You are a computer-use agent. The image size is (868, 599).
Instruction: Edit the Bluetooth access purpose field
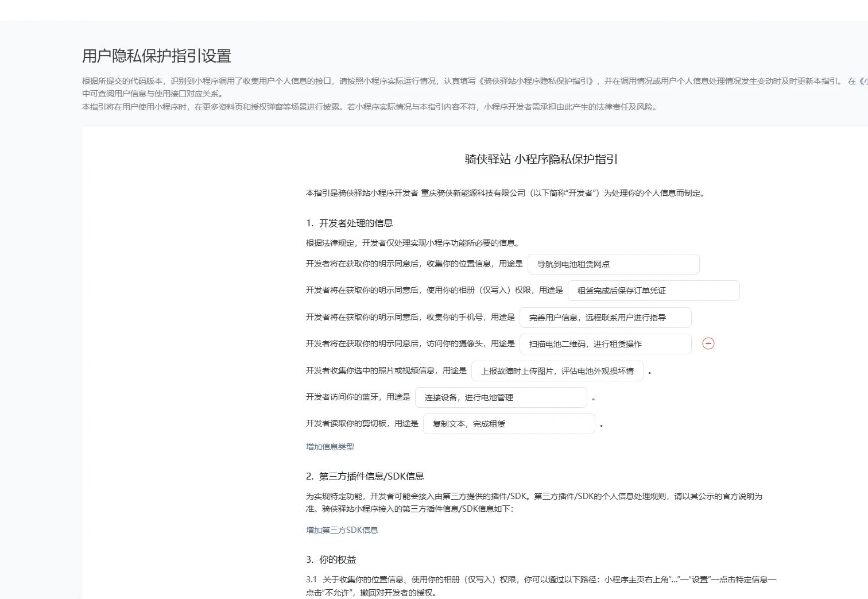point(501,397)
